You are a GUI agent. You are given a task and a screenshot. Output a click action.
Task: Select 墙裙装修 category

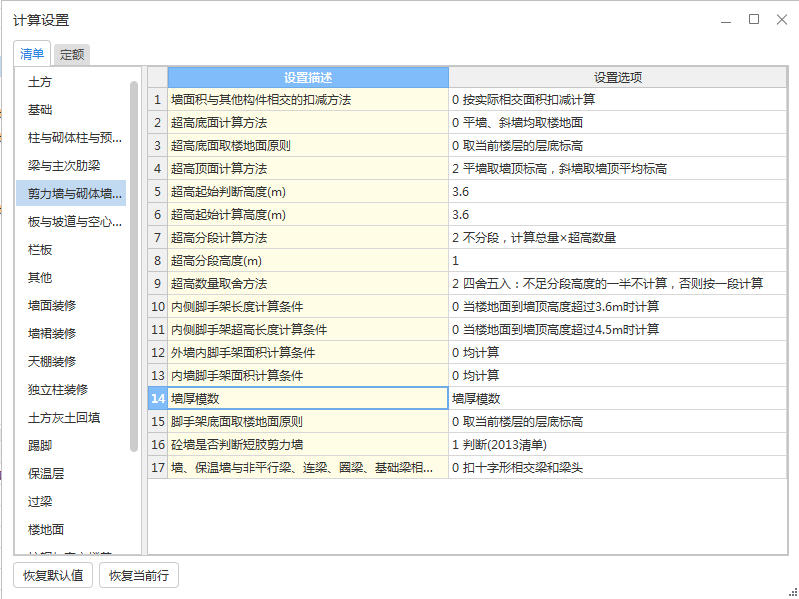71,334
